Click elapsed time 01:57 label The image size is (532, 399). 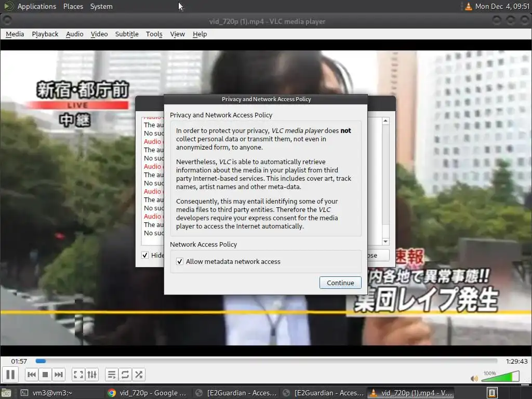(x=19, y=362)
